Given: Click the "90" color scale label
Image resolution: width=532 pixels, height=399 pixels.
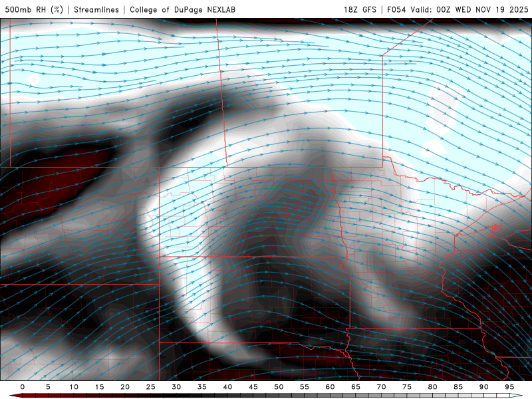Looking at the screenshot, I should 483,387.
